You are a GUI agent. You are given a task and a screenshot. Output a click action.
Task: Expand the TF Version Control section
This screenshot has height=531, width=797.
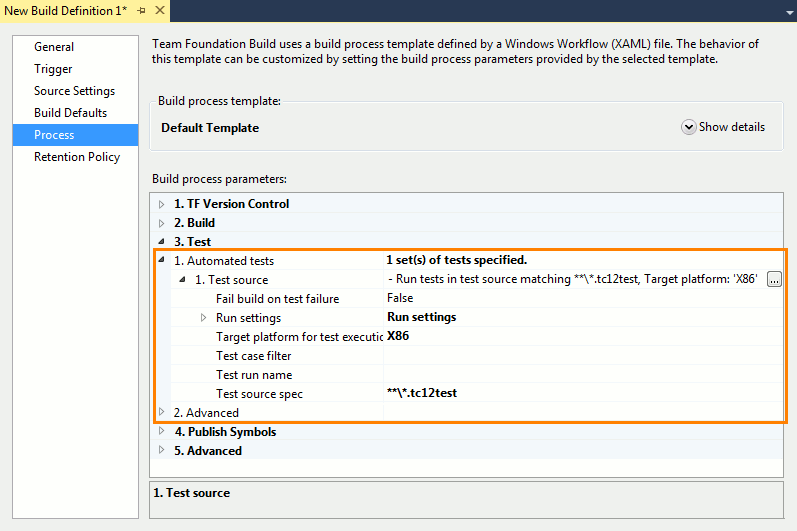pos(162,204)
